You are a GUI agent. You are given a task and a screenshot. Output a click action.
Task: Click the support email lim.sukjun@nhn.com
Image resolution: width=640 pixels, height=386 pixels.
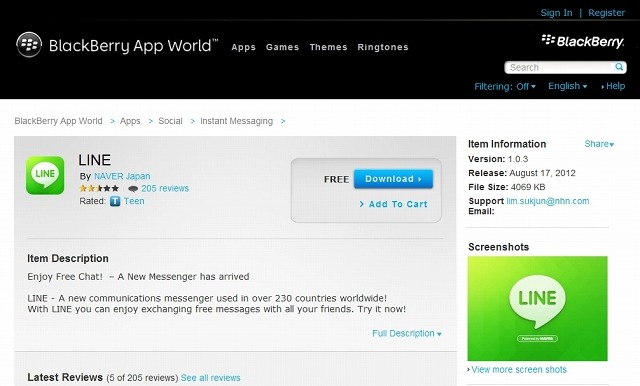tap(548, 201)
